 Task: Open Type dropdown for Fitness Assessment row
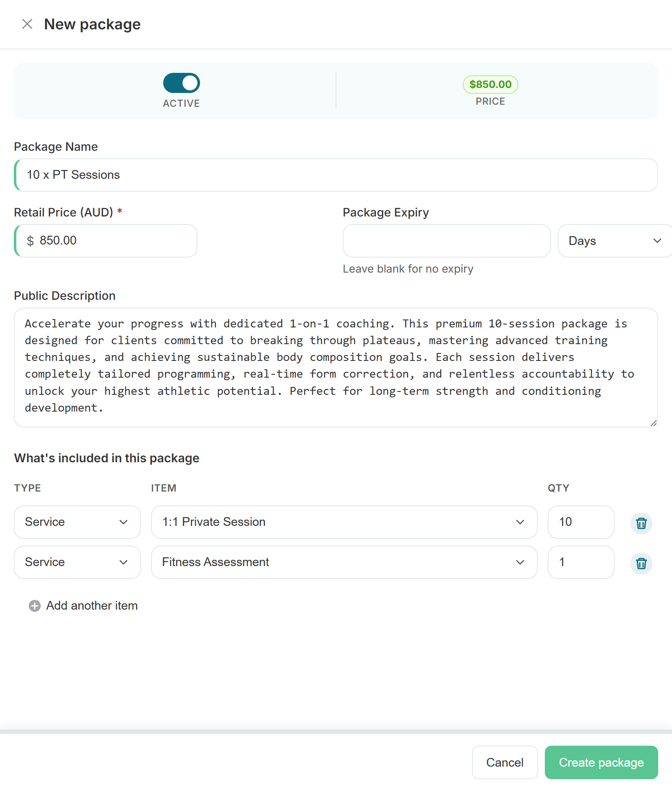pos(77,562)
